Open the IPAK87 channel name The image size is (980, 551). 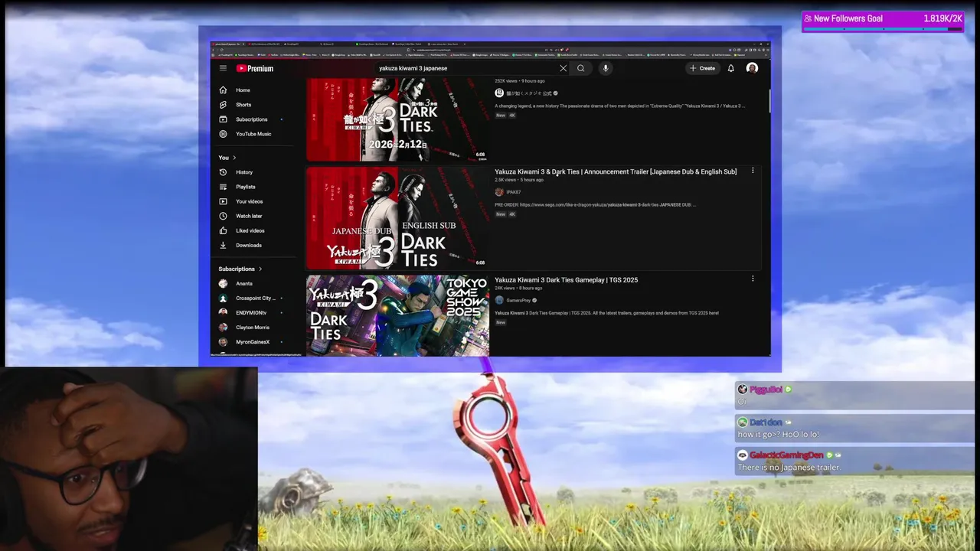point(513,193)
